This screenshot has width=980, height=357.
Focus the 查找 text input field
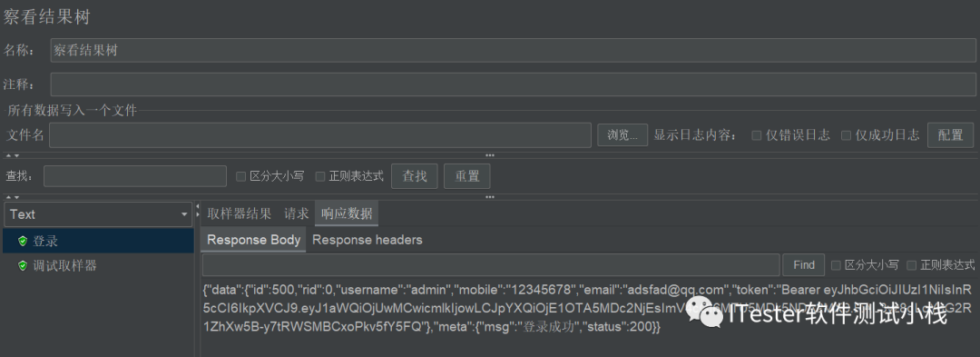click(x=135, y=176)
